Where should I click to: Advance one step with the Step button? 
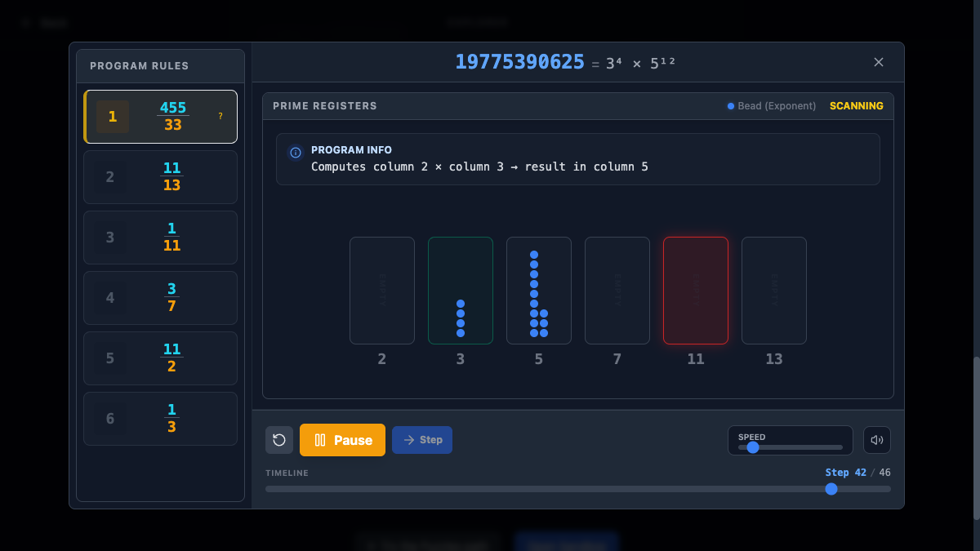pyautogui.click(x=422, y=440)
